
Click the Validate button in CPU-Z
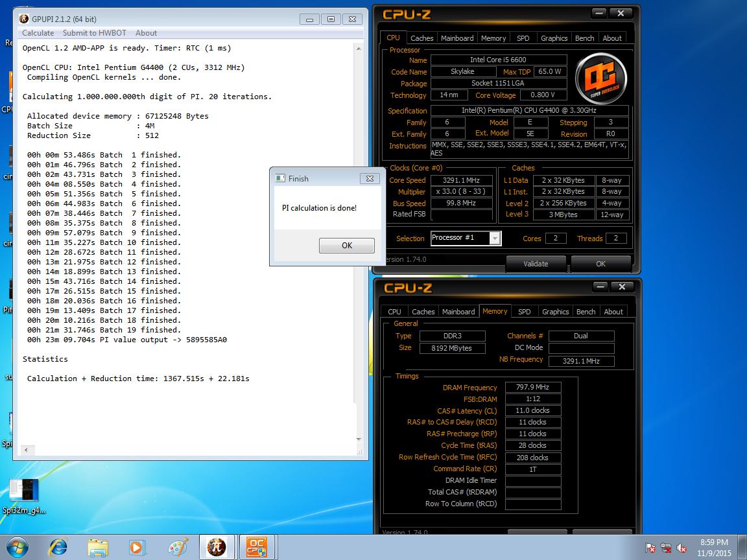[536, 263]
